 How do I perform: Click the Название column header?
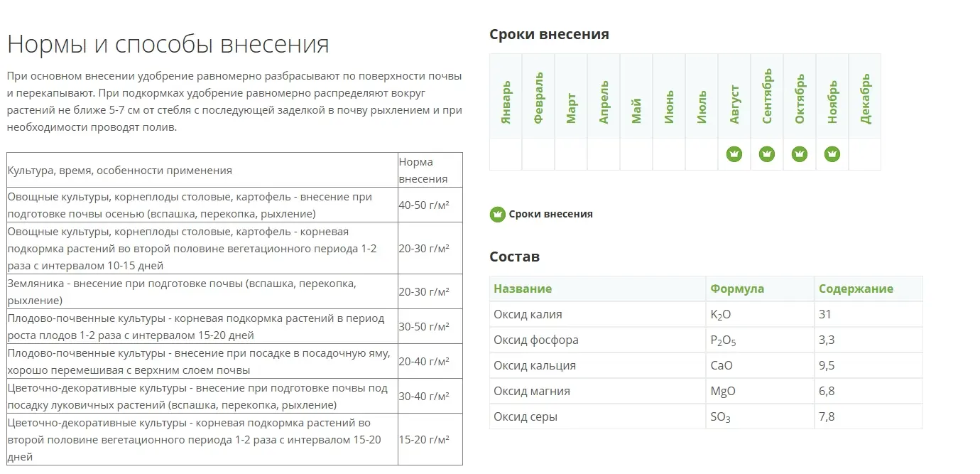pyautogui.click(x=523, y=289)
